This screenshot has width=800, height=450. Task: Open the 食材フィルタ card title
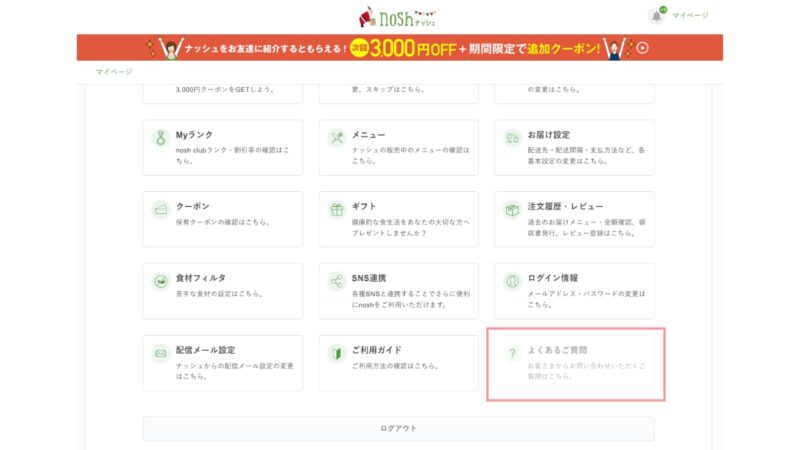(x=201, y=278)
